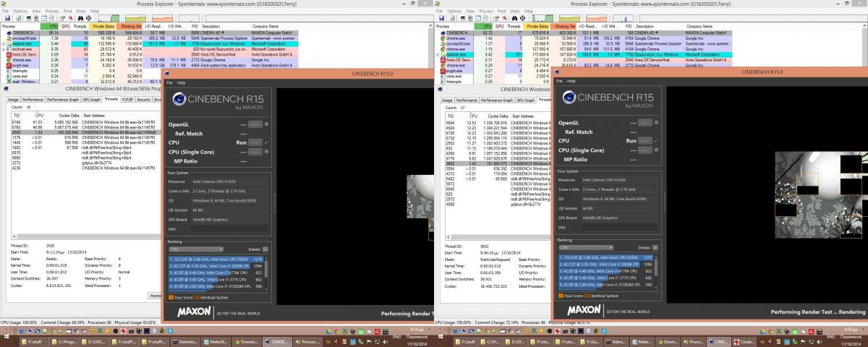Click the Save icon in left Process Explorer toolbar
This screenshot has width=868, height=347.
point(7,18)
